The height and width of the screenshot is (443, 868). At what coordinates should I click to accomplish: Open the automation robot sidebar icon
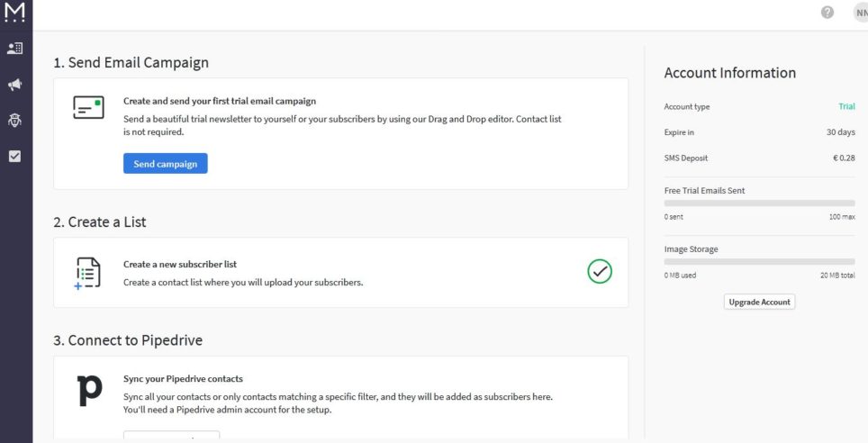pyautogui.click(x=15, y=120)
